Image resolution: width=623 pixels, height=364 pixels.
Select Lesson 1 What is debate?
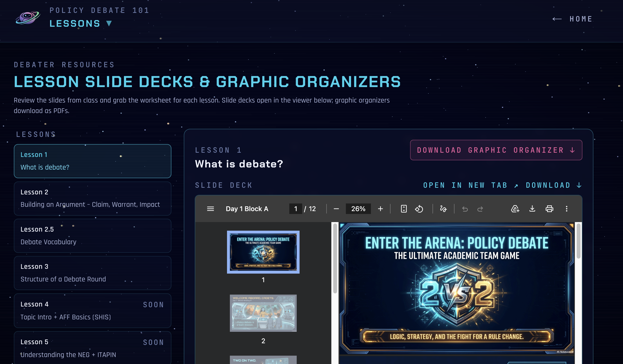[x=92, y=161]
